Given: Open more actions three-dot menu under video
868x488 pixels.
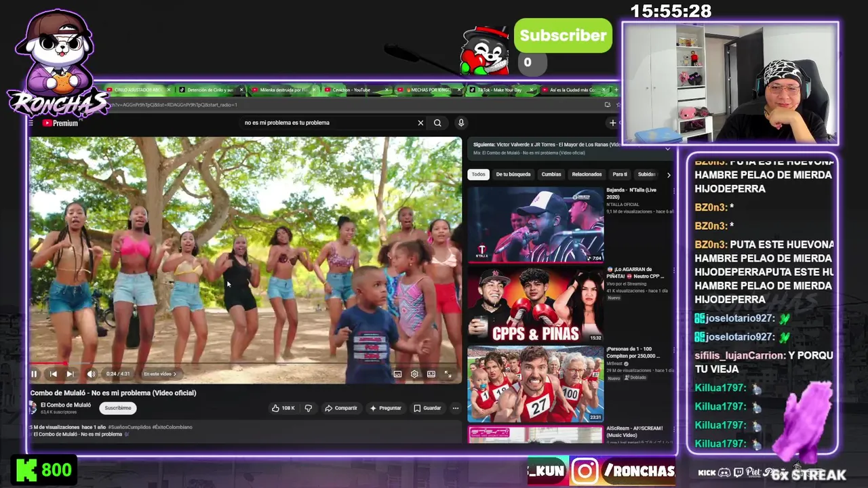Looking at the screenshot, I should [456, 408].
